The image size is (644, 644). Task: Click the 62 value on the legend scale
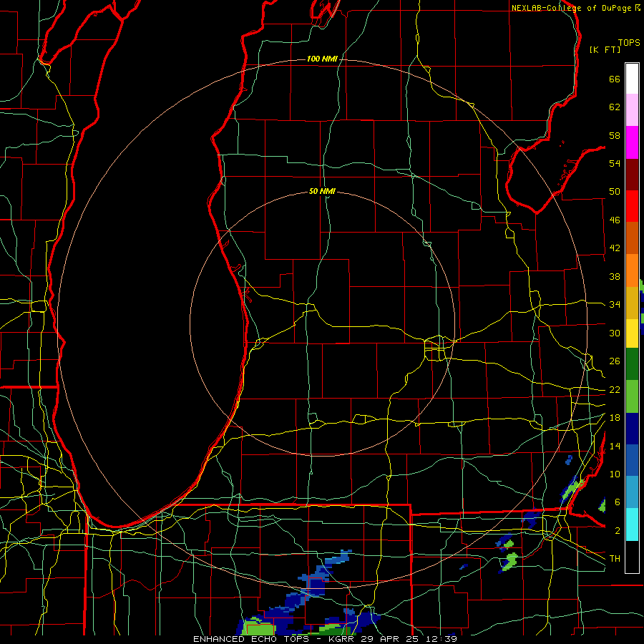pos(615,107)
